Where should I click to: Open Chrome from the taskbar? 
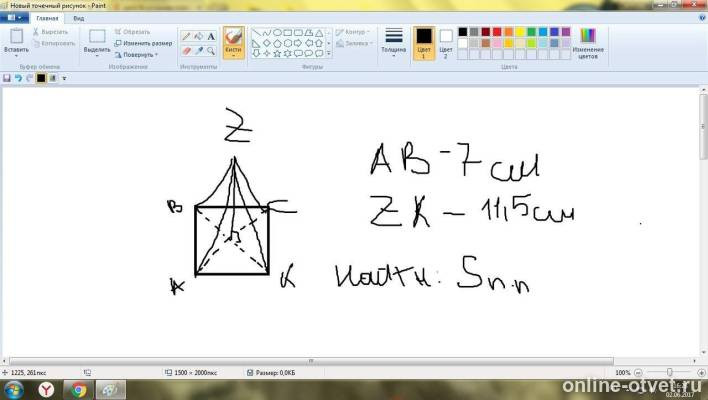coord(79,390)
